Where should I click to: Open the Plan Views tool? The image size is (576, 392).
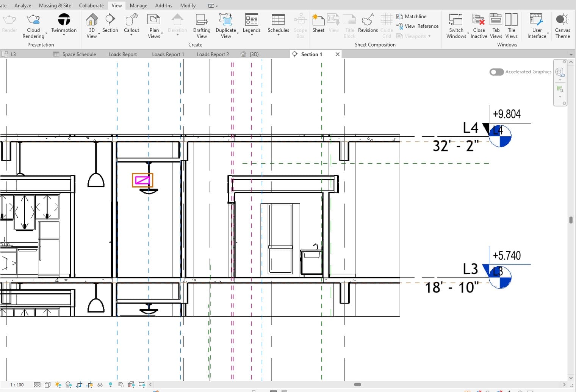pyautogui.click(x=154, y=25)
